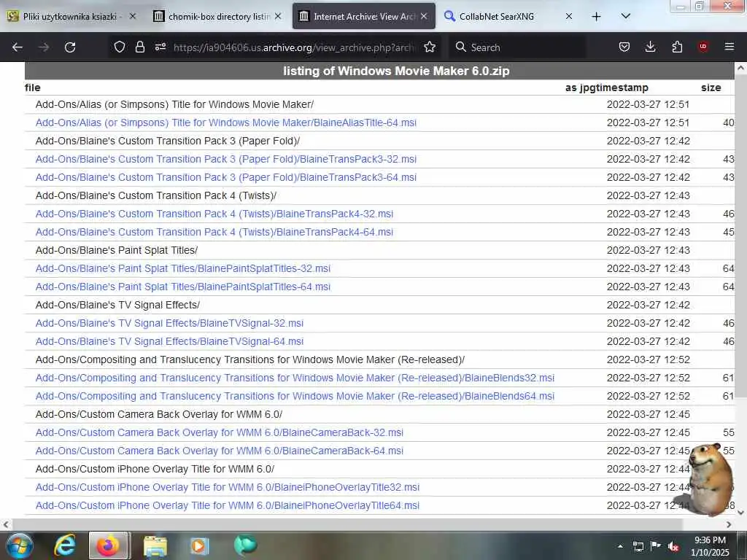747x560 pixels.
Task: Click 'Add-Ons/Custom iPhone Overlay Title for WMM 6.0/' row
Action: (x=379, y=469)
